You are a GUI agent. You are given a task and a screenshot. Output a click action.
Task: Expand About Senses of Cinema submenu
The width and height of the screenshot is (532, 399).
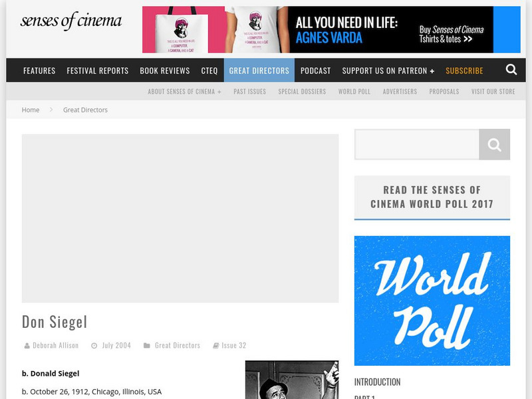click(184, 92)
